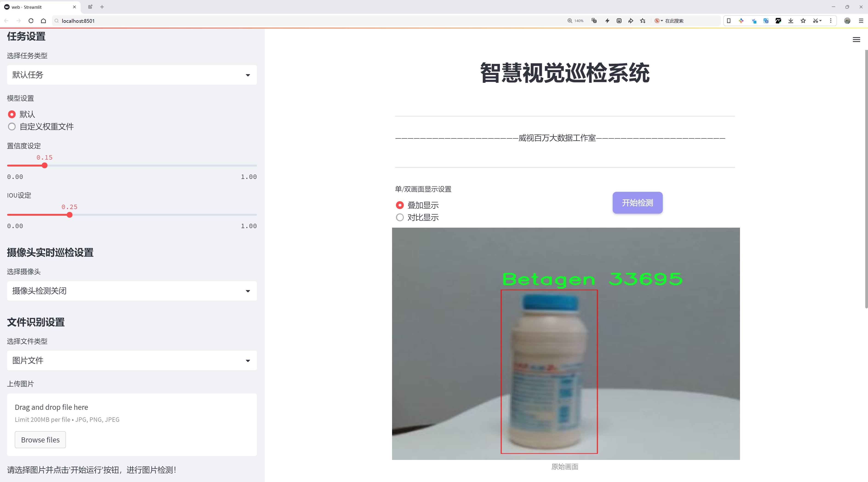This screenshot has height=482, width=868.
Task: Open the downloads arrow icon
Action: (791, 21)
